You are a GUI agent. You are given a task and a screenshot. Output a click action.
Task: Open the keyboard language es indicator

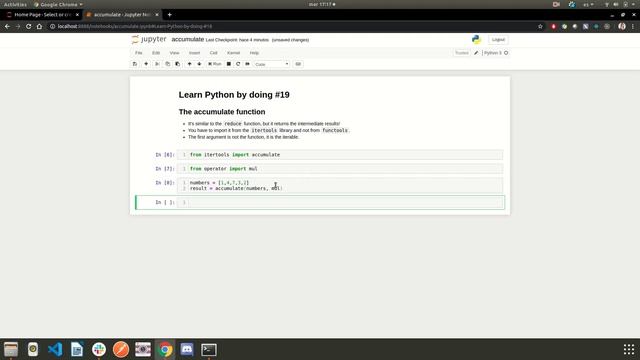pos(588,4)
